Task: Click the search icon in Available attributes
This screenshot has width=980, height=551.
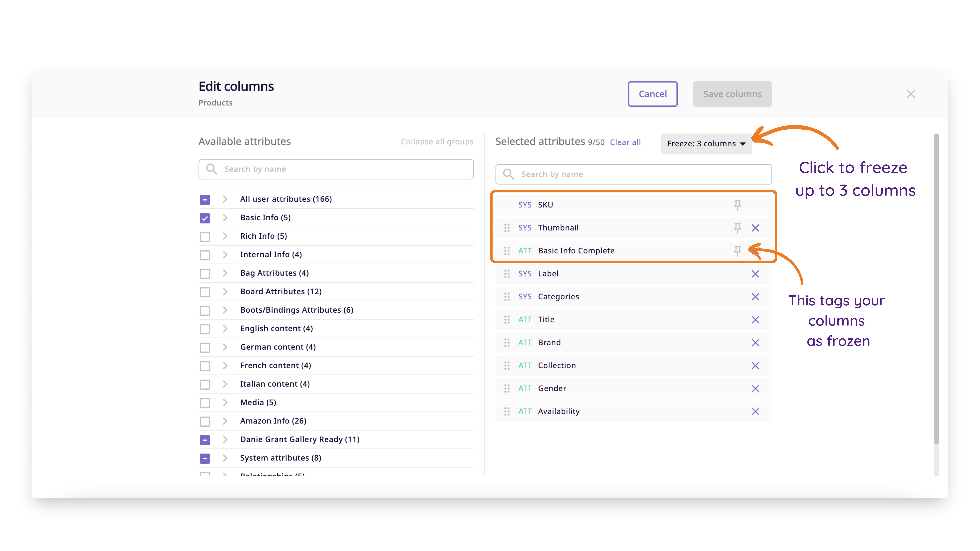Action: [x=211, y=169]
